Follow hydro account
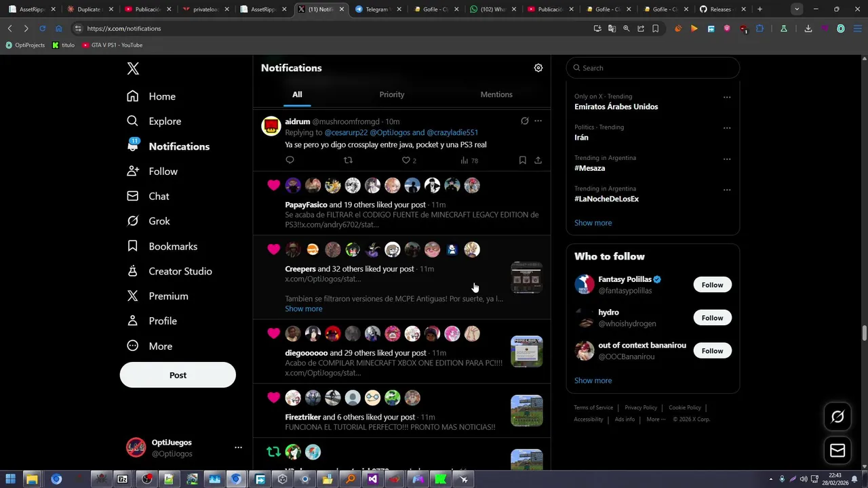The width and height of the screenshot is (868, 488). (712, 318)
